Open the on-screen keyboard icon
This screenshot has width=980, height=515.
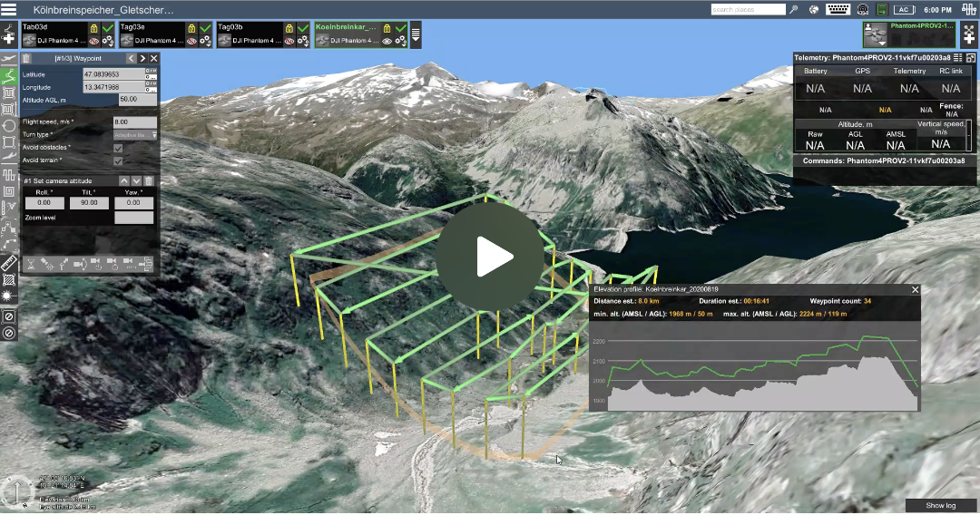(838, 9)
